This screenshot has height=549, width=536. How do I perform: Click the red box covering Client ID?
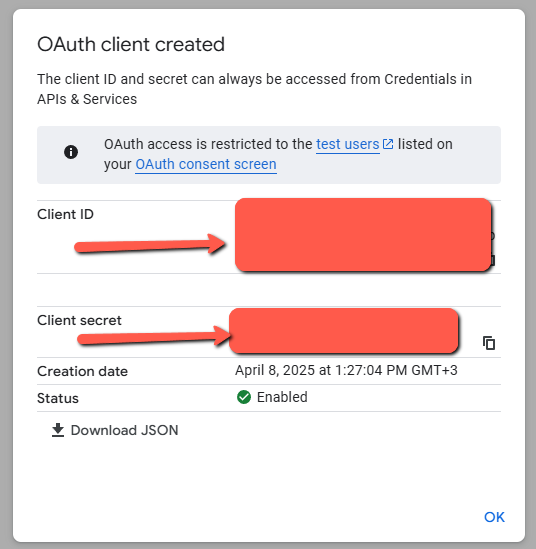tap(363, 235)
